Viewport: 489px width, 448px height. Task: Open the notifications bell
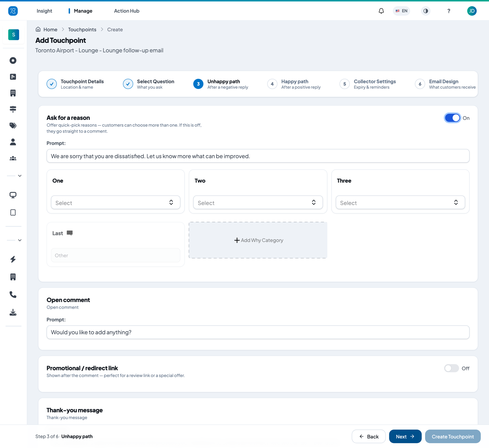381,11
